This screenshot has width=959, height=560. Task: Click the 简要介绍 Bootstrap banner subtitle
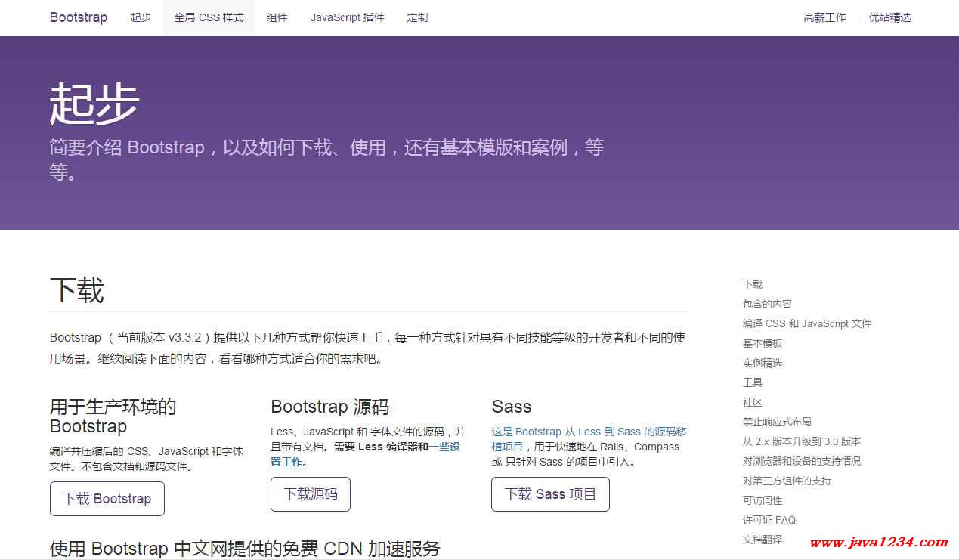tap(326, 159)
